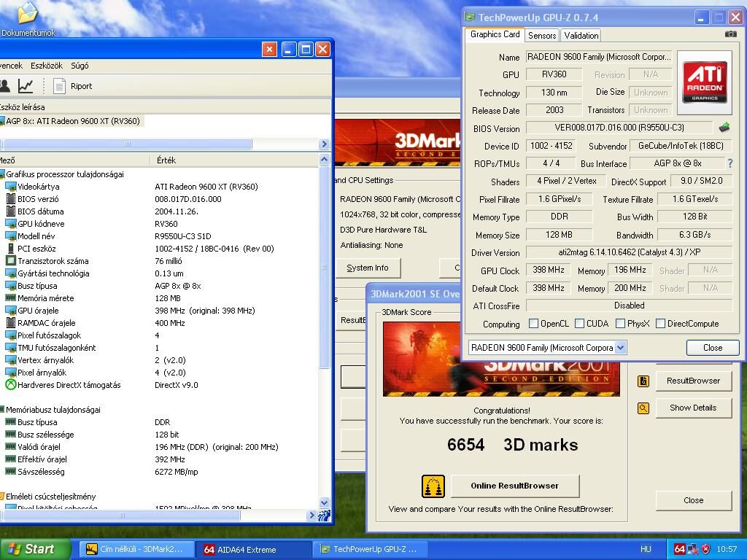Click the ResultBrowser button

click(x=693, y=381)
